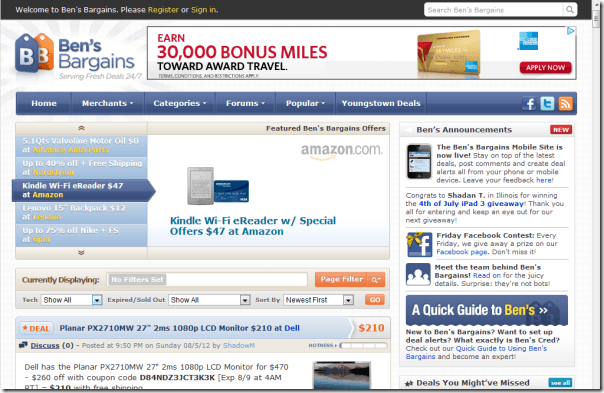This screenshot has width=604, height=393.
Task: Open the Tech filter dropdown
Action: (71, 300)
